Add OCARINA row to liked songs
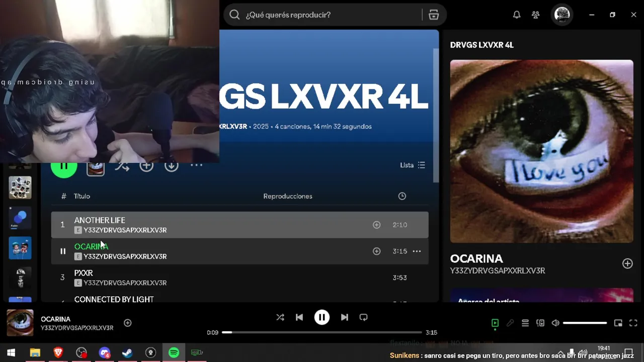This screenshot has height=362, width=644. click(376, 251)
